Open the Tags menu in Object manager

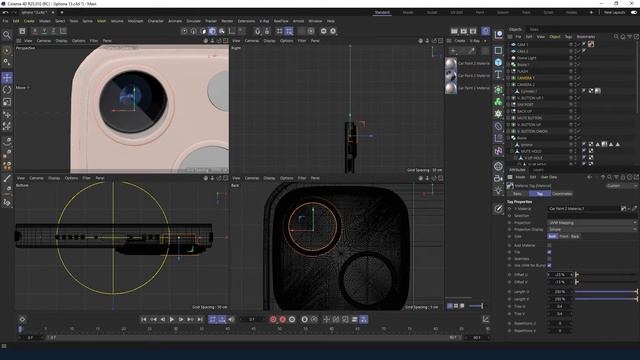568,37
